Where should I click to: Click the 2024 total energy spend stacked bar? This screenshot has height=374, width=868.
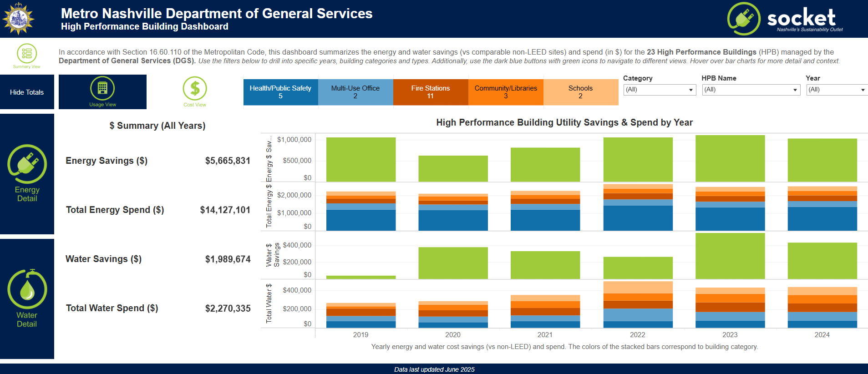pyautogui.click(x=822, y=208)
